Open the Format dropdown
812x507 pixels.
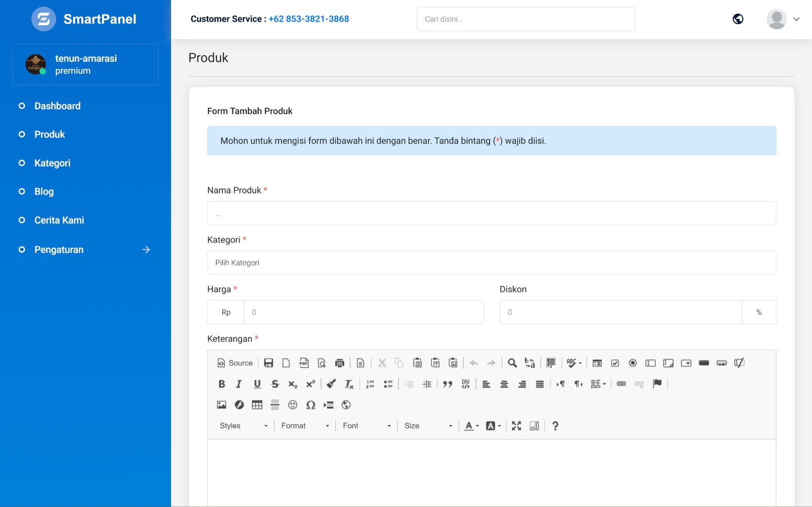(305, 426)
